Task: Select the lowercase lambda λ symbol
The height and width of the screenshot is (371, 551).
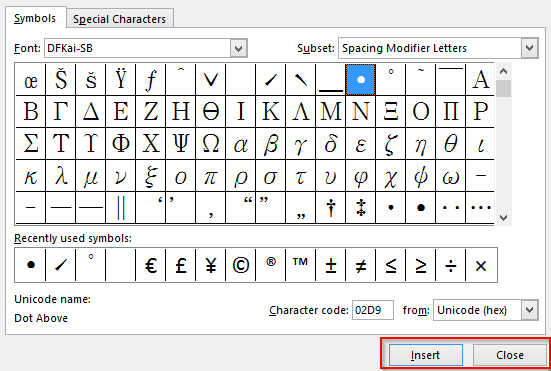Action: pyautogui.click(x=60, y=175)
